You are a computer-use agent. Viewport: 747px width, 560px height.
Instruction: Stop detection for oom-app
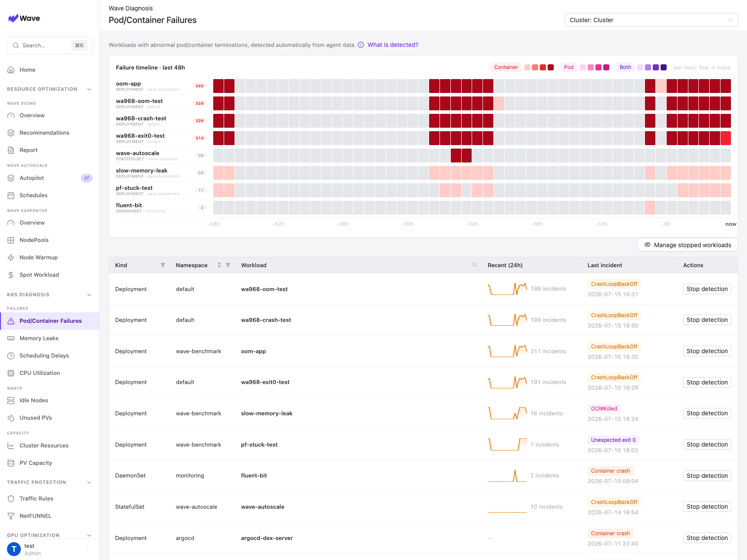pos(707,351)
